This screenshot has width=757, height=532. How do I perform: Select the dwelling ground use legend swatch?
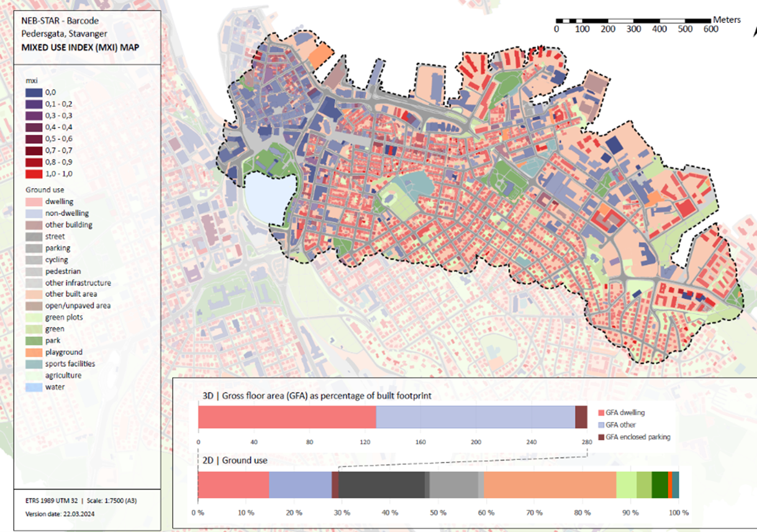[34, 202]
